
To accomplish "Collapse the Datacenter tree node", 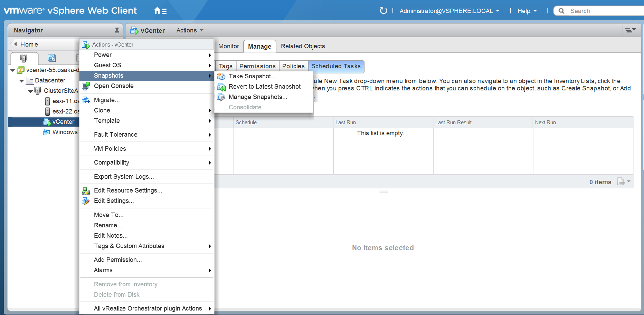I will [x=22, y=81].
